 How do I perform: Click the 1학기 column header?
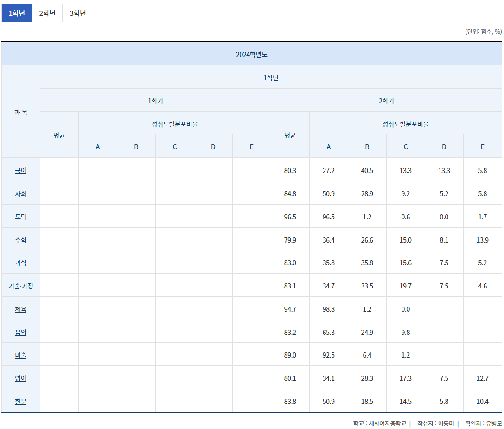(x=156, y=101)
